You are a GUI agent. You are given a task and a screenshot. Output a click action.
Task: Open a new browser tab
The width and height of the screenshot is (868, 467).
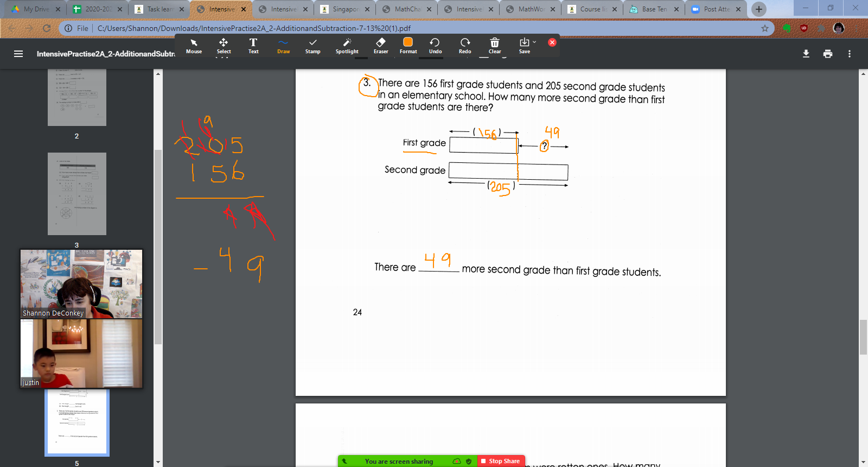pos(759,9)
